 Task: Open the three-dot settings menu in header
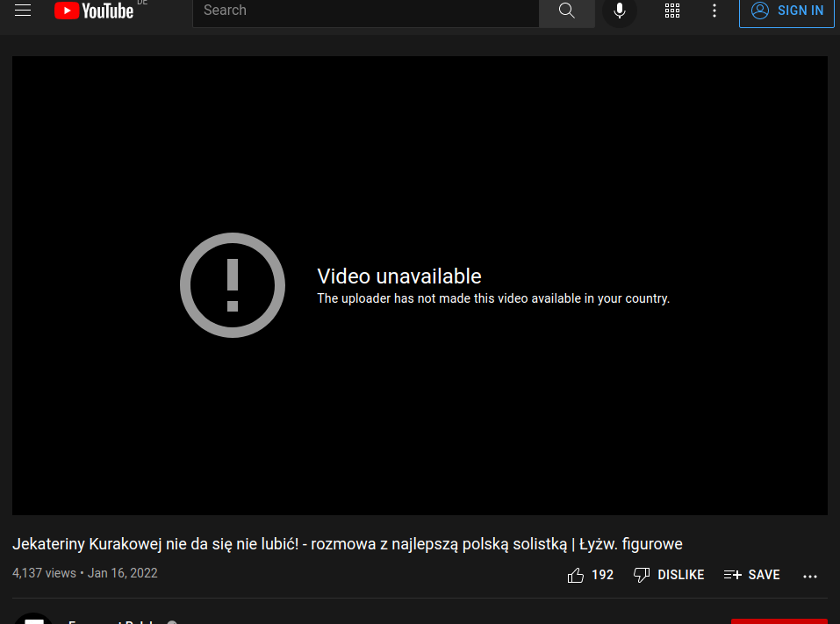[x=714, y=11]
